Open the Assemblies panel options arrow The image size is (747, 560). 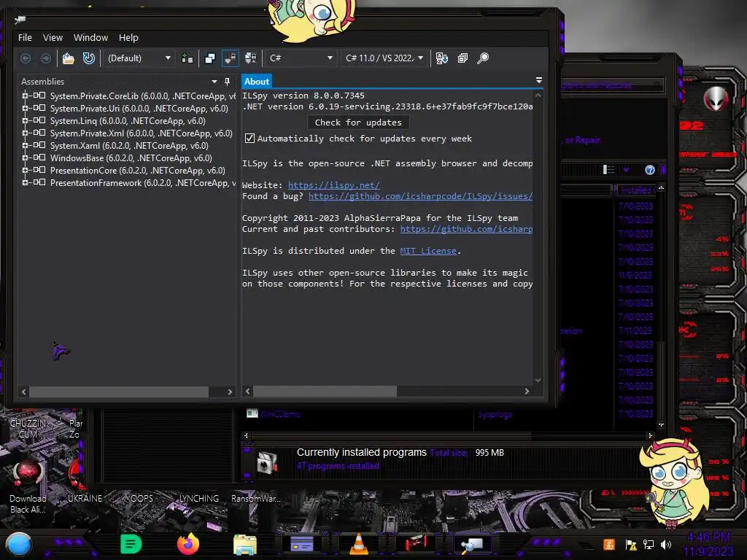(x=214, y=82)
